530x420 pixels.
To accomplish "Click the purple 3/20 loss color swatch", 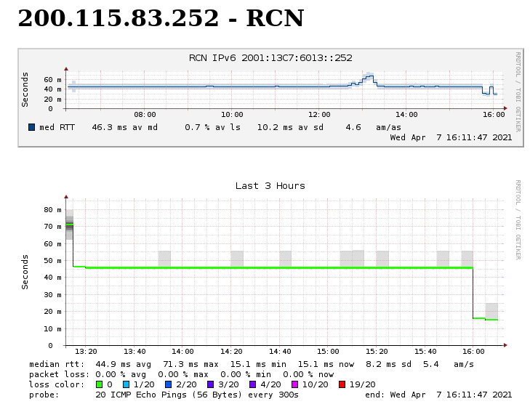I will 210,384.
